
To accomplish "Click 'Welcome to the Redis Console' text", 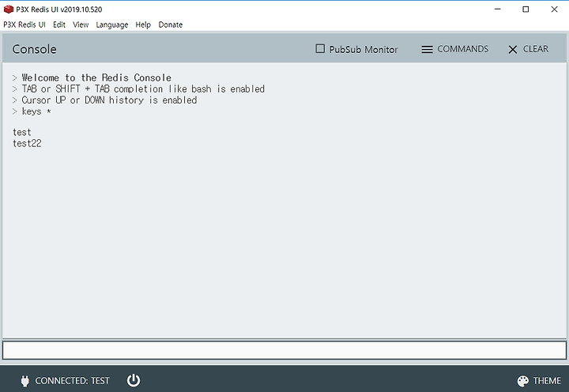I will [96, 77].
